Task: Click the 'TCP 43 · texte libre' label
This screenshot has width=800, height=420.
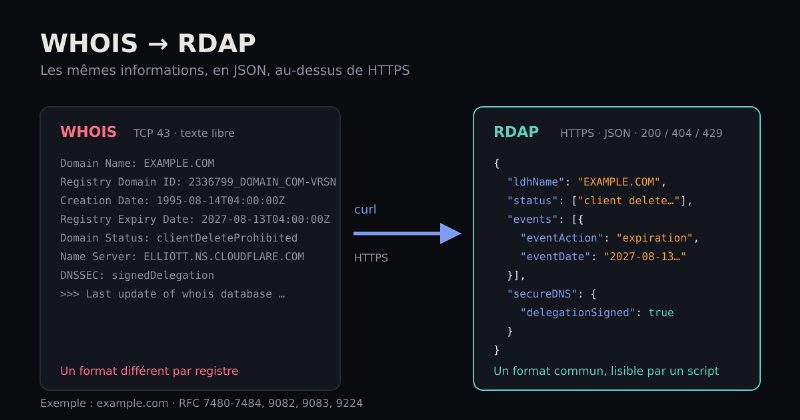Action: (184, 133)
